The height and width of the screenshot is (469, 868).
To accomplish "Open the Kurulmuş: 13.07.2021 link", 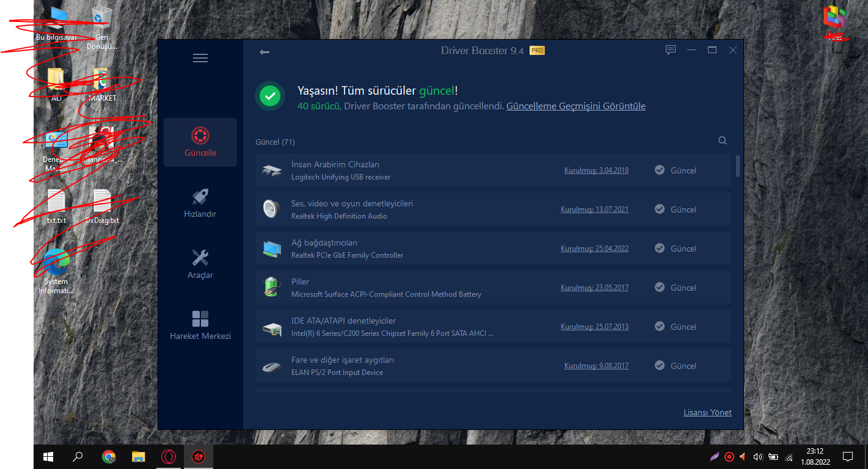I will coord(594,209).
